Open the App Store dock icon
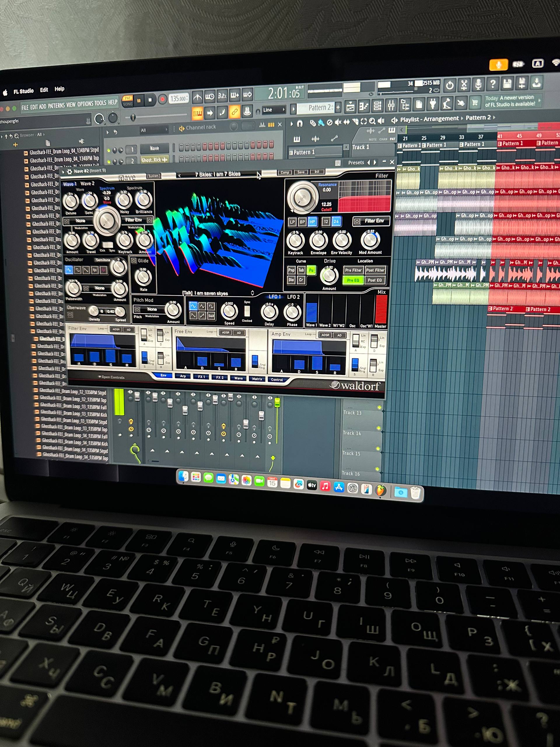 339,487
